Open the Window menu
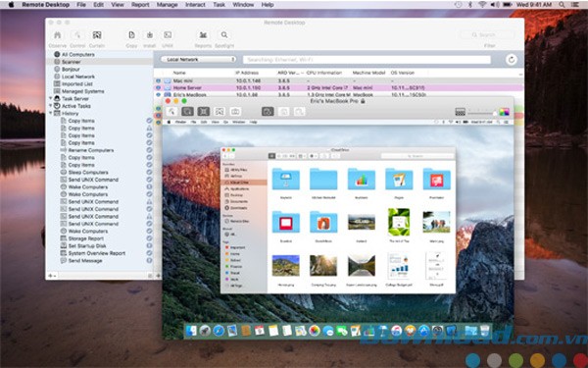 click(243, 5)
